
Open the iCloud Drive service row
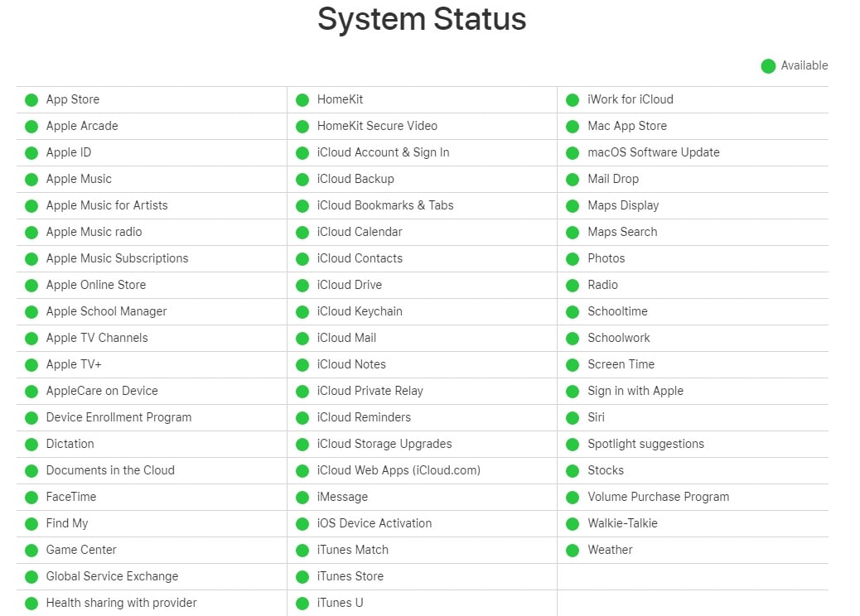(348, 285)
